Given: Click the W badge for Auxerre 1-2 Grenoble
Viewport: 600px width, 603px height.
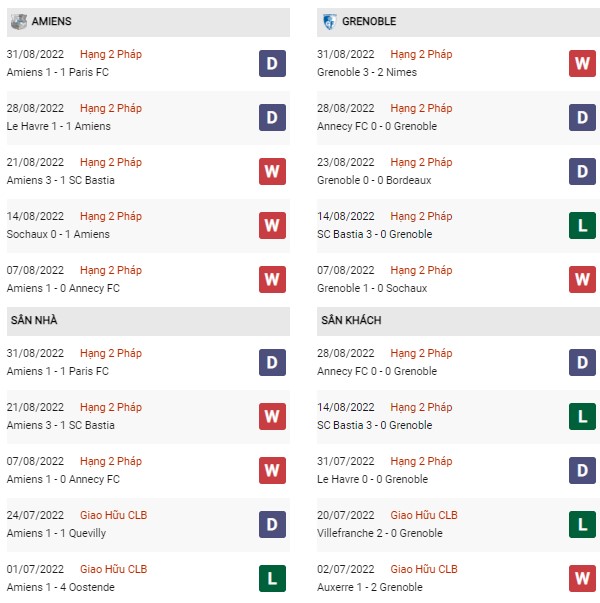Looking at the screenshot, I should tap(582, 578).
